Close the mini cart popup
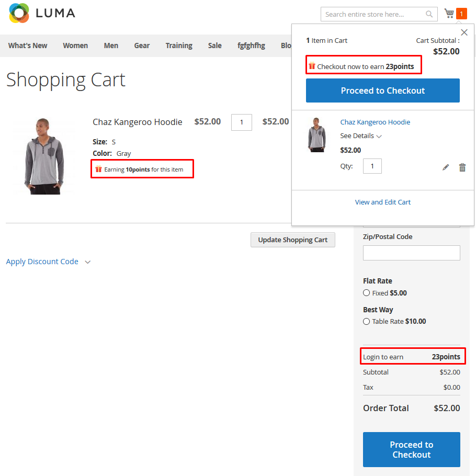This screenshot has width=476, height=476. point(464,32)
